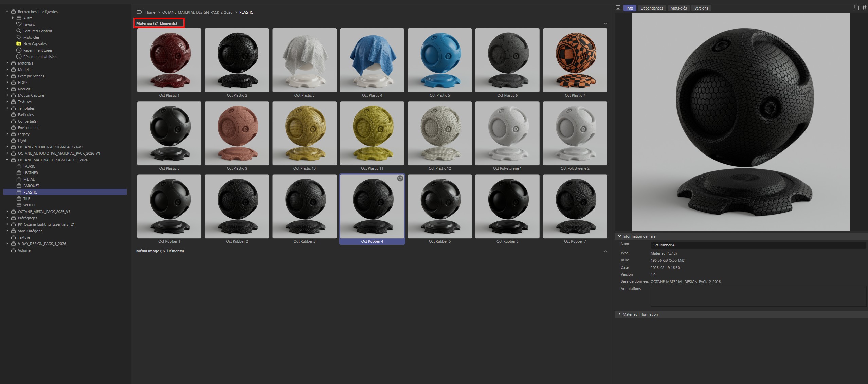Open Récemment crées using the clock icon
Screen dimensions: 868x384
[x=19, y=50]
